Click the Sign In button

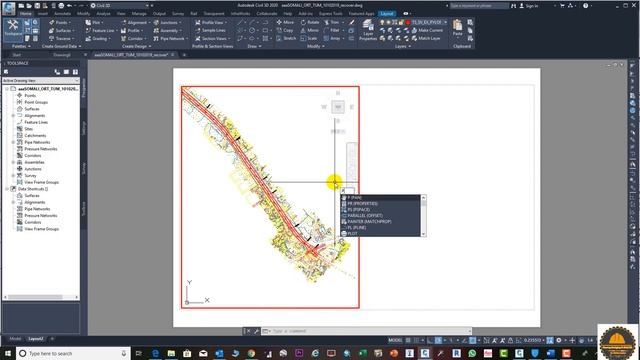(529, 6)
